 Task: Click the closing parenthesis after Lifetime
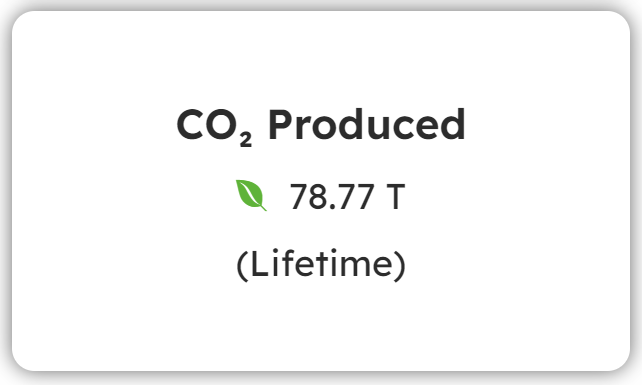pos(400,265)
